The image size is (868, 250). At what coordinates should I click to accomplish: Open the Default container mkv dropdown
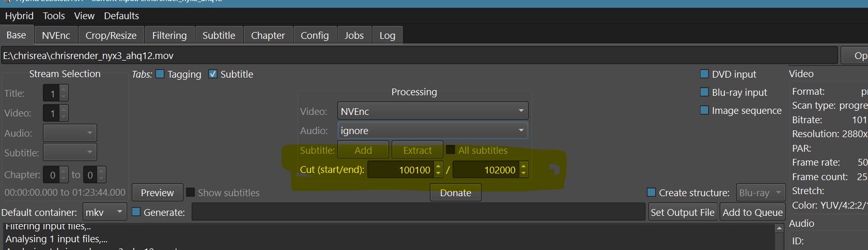105,212
